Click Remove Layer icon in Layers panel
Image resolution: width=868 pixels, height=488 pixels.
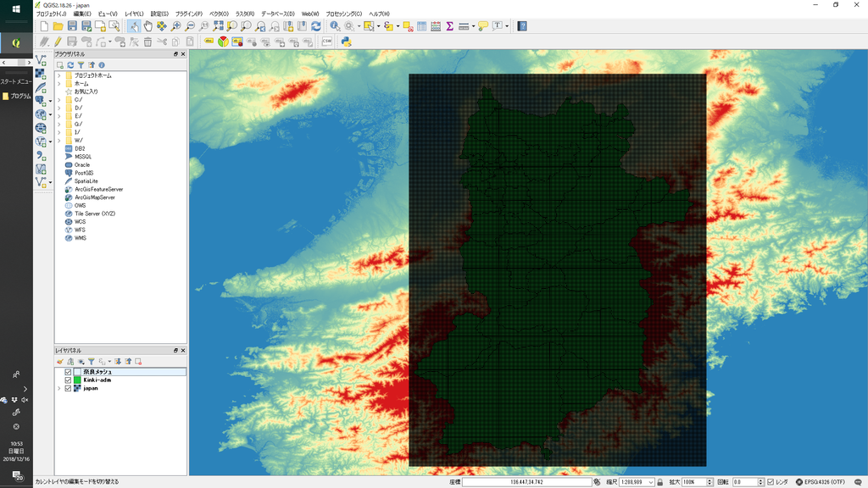[138, 361]
